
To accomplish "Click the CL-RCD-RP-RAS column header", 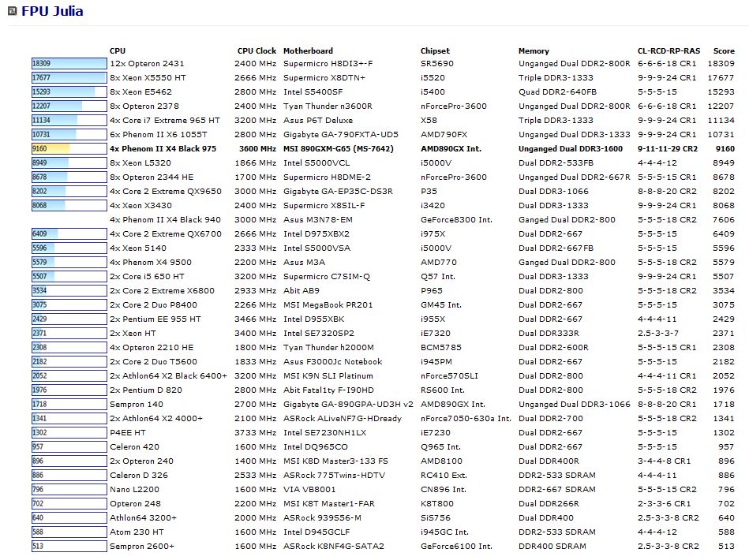I will [667, 50].
